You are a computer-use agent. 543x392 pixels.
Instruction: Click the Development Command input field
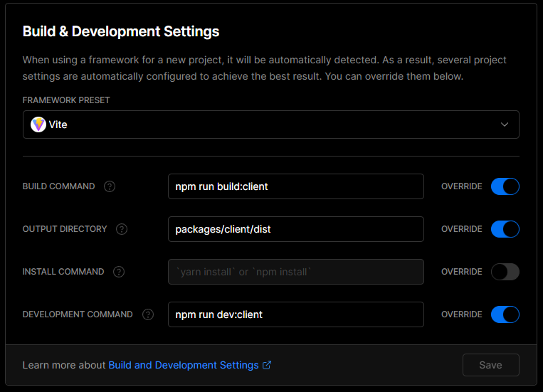pyautogui.click(x=296, y=314)
